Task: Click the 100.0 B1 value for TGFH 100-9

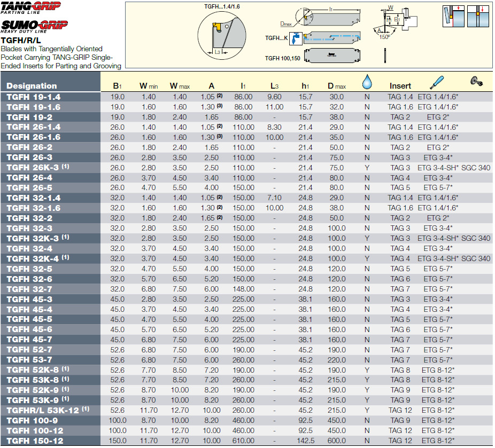Action: 118,421
